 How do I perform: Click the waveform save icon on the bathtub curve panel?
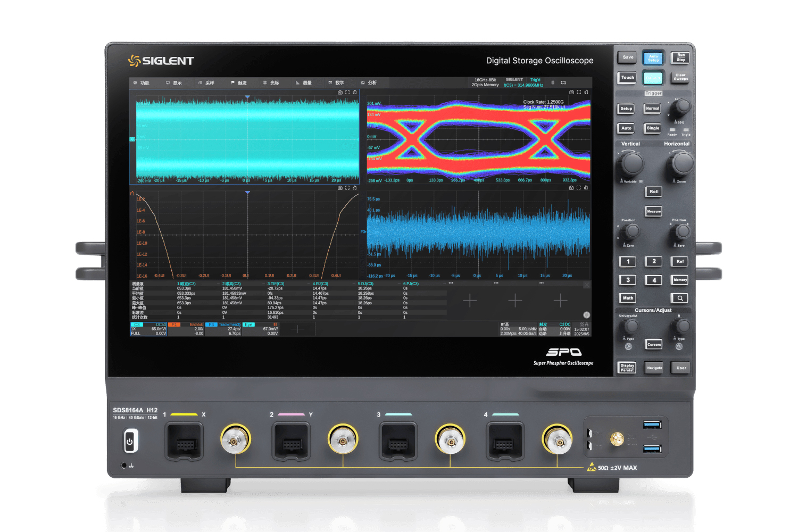point(355,187)
